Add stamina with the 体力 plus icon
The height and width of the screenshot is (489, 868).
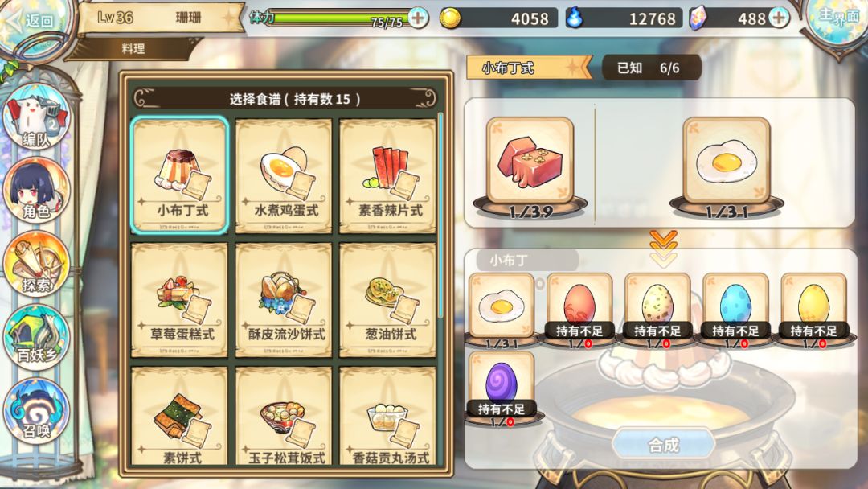[418, 18]
